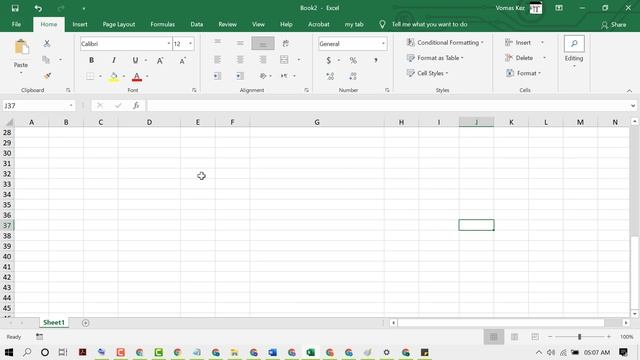
Task: Decrease indent in Alignment group
Action: click(218, 76)
